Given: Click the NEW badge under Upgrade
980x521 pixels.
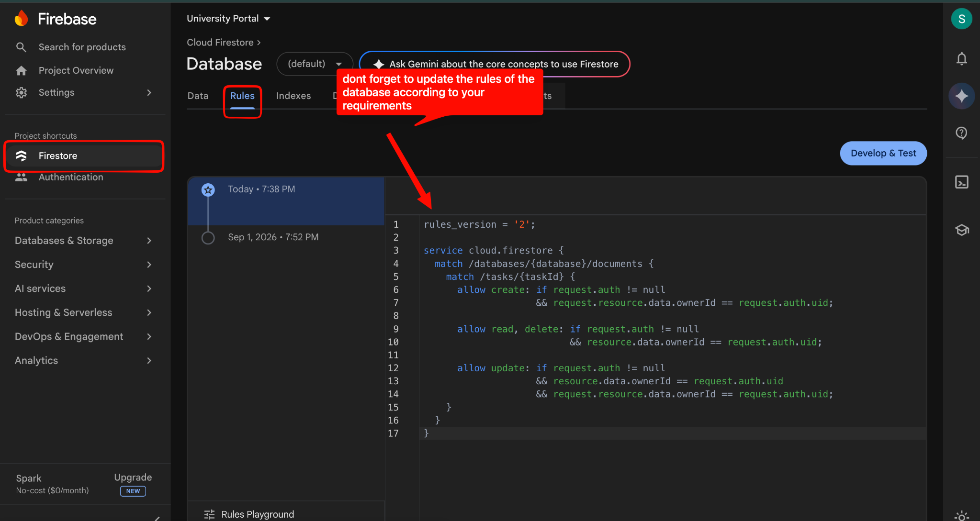Looking at the screenshot, I should point(133,491).
